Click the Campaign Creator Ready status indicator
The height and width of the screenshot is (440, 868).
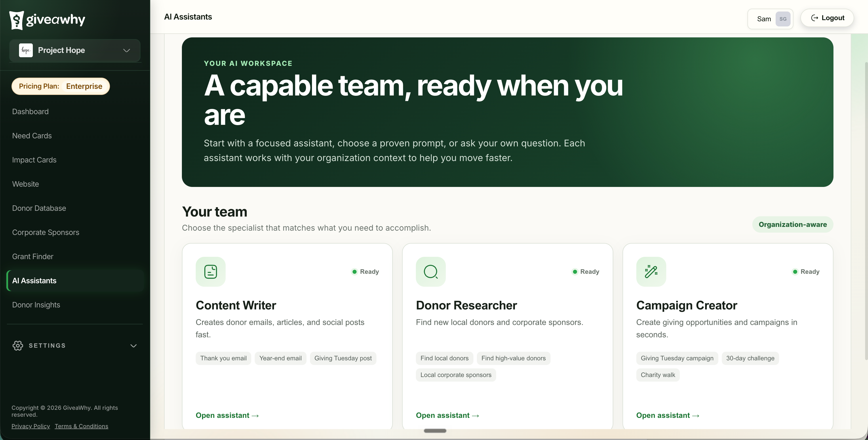coord(806,272)
